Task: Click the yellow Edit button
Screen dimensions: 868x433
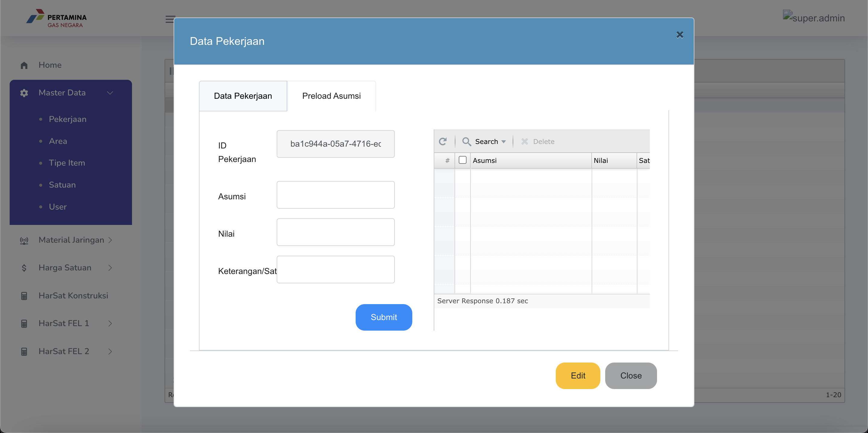Action: point(578,376)
